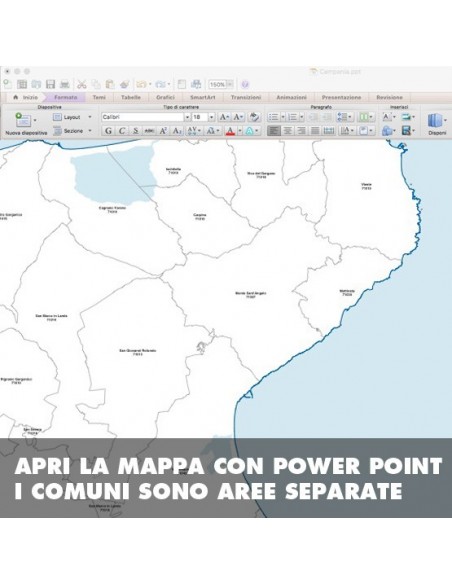The image size is (452, 584).
Task: Click the text effects glowing A icon
Action: (x=249, y=131)
